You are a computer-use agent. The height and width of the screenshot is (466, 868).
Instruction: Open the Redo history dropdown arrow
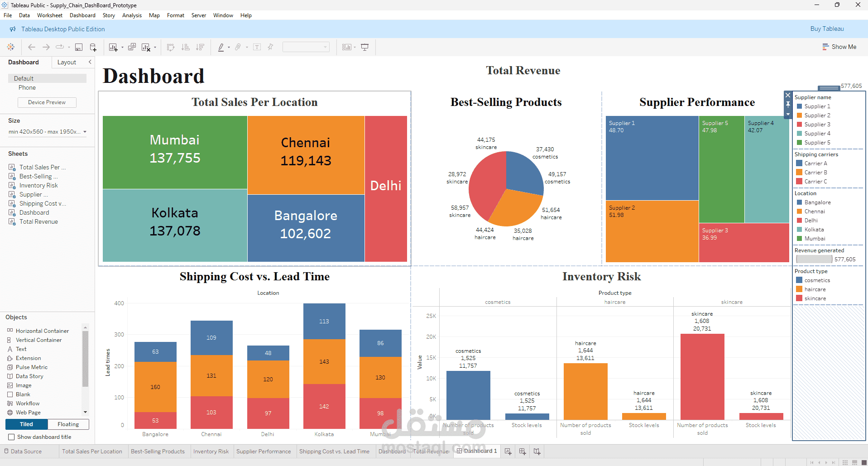(69, 48)
